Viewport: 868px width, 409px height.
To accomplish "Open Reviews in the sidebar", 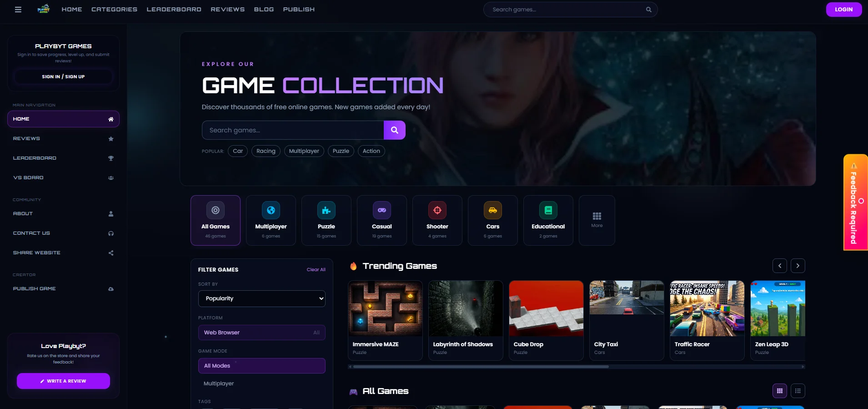I will click(x=63, y=139).
